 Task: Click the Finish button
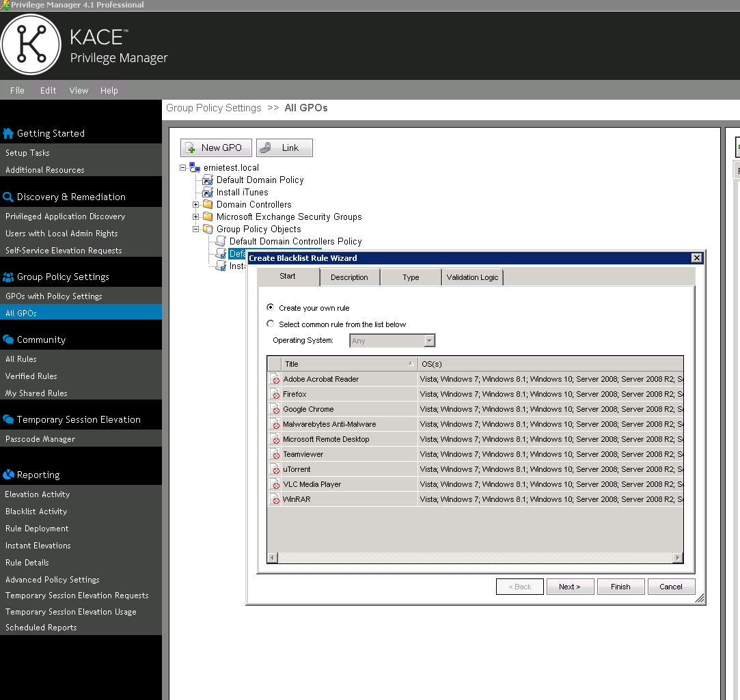coord(620,586)
